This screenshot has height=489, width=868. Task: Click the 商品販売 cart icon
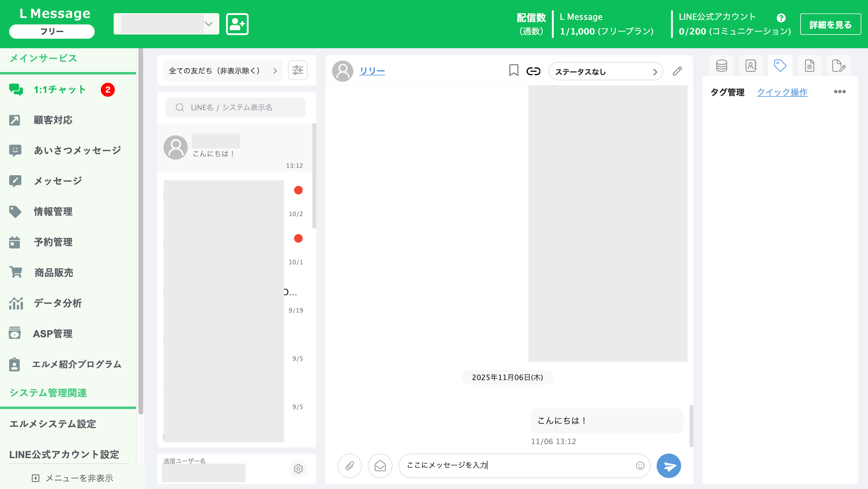[x=16, y=272]
